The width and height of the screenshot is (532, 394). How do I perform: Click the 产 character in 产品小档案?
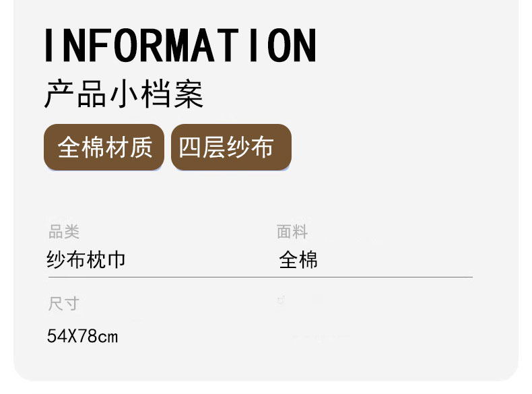59,95
